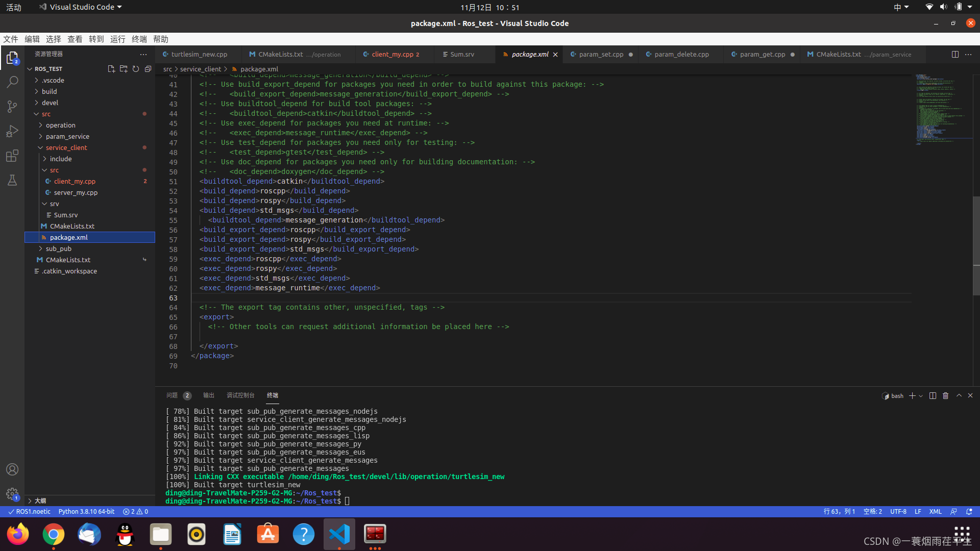Open editor more actions ellipsis
980x551 pixels.
click(968, 54)
